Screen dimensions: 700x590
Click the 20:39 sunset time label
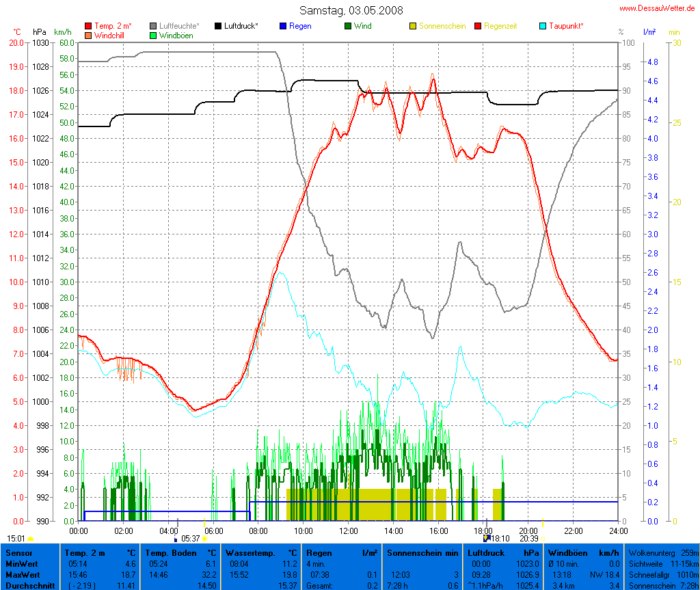pos(529,539)
